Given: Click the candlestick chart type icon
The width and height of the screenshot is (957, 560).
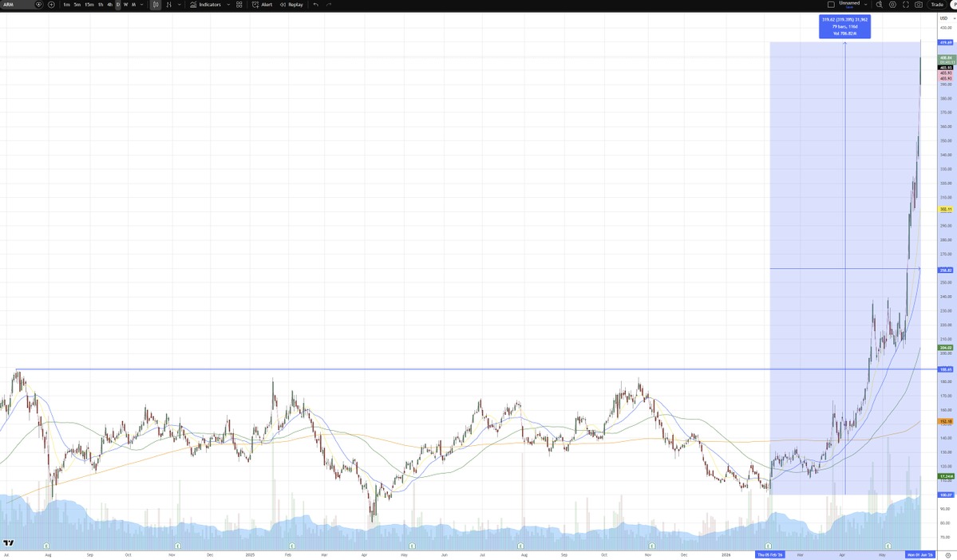Looking at the screenshot, I should [x=156, y=4].
